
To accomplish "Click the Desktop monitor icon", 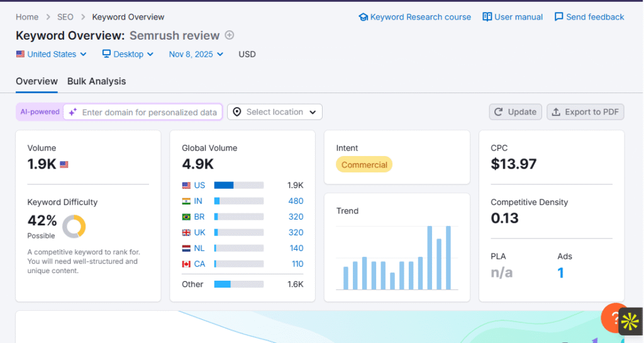I will point(106,54).
